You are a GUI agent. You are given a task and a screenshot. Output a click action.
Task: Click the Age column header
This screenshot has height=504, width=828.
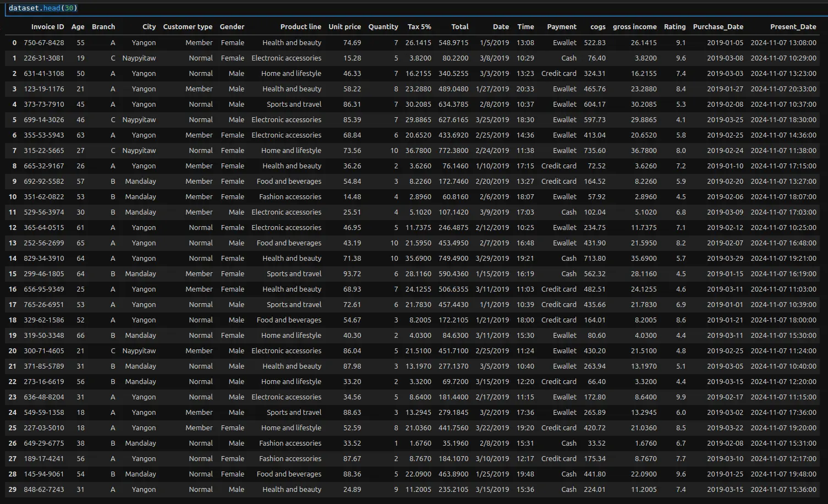click(x=78, y=26)
